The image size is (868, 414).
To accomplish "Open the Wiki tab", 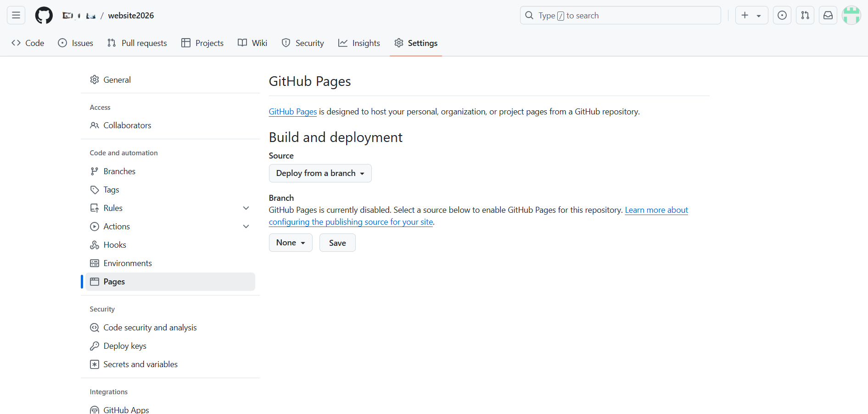I will (252, 43).
